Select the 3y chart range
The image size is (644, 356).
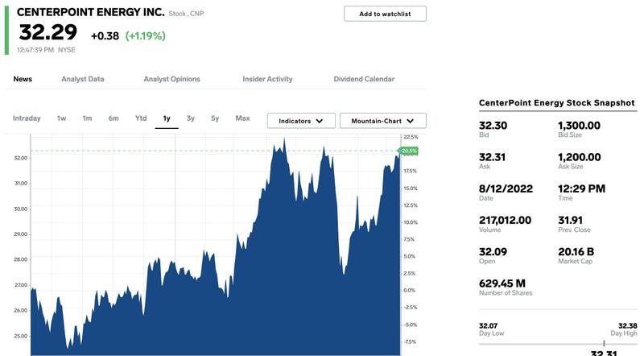(x=190, y=118)
